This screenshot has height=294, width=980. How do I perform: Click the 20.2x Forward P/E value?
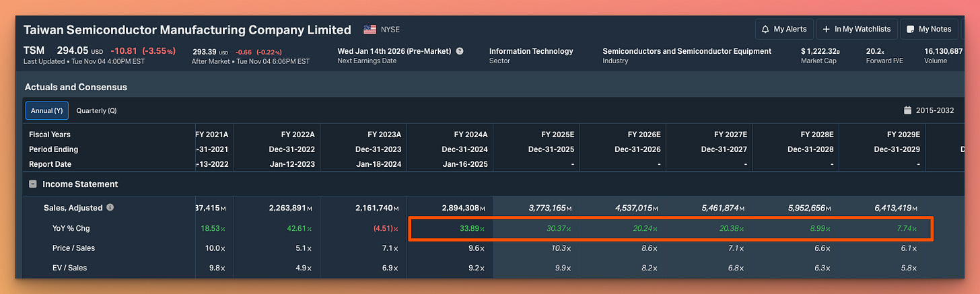(x=876, y=51)
